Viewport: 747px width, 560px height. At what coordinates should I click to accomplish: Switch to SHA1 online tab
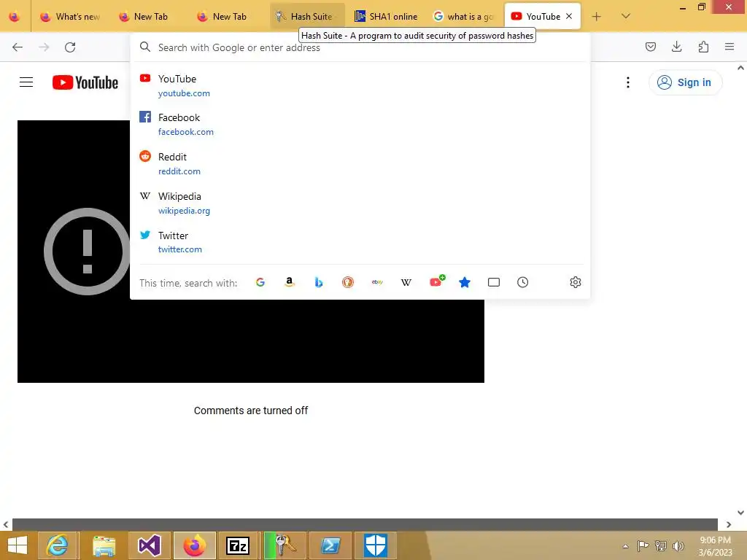coord(387,17)
